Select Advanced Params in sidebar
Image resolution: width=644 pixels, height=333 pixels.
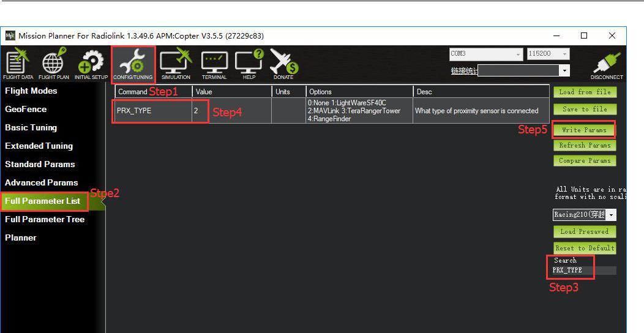(41, 182)
